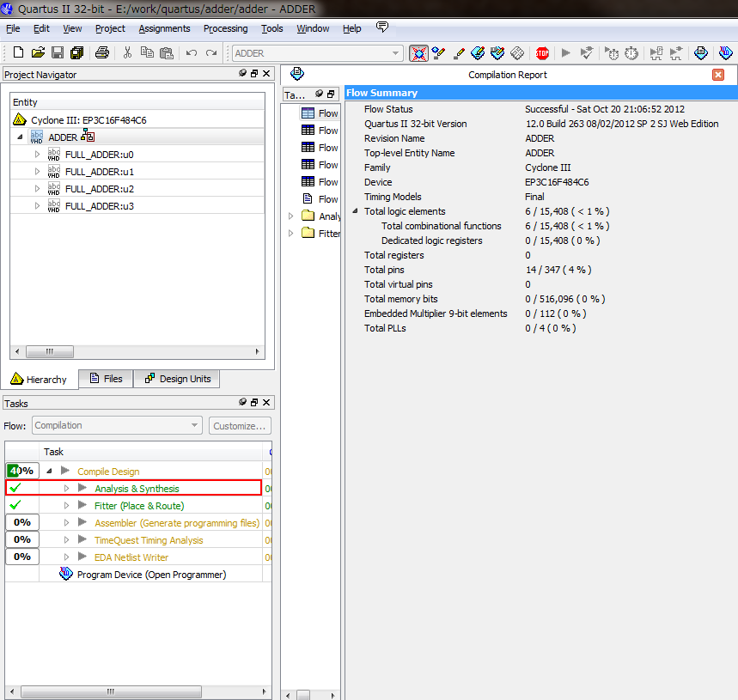Expand the Analysis & Synthesis task
The image size is (738, 700).
tap(66, 489)
